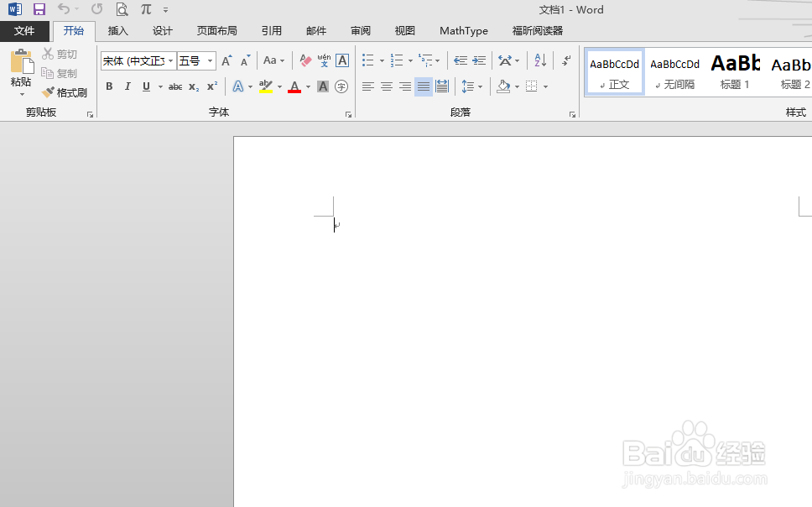
Task: Apply character border icon
Action: coord(342,60)
